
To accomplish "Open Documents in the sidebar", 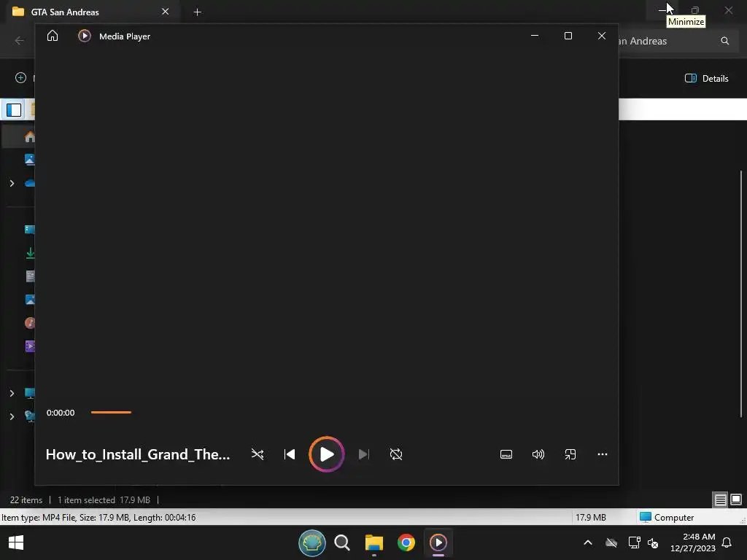I will [30, 276].
